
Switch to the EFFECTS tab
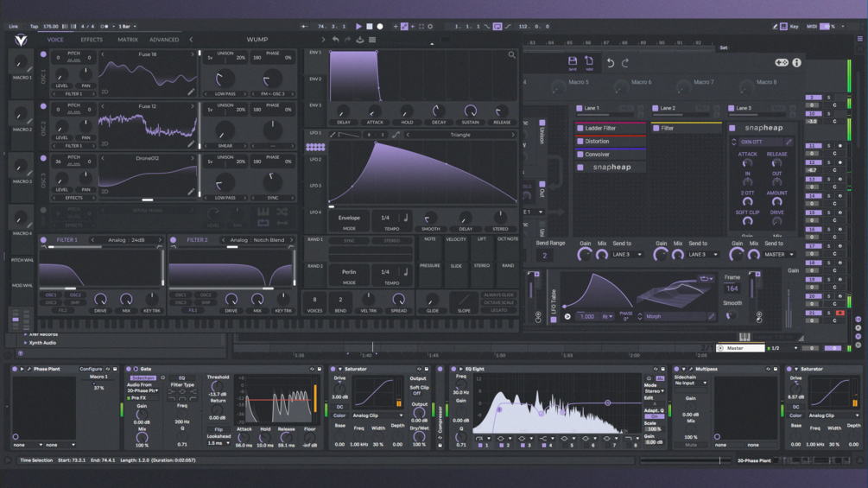coord(92,40)
